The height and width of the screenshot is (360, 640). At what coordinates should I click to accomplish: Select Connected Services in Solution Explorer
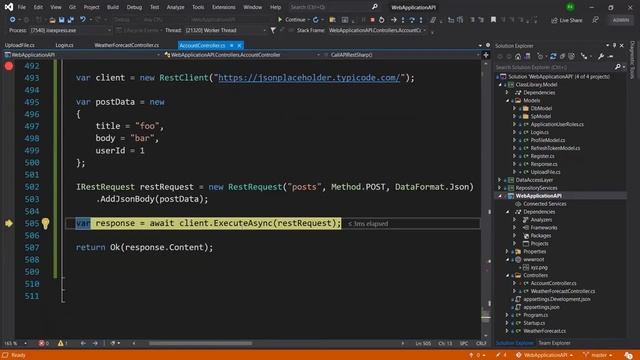(544, 204)
